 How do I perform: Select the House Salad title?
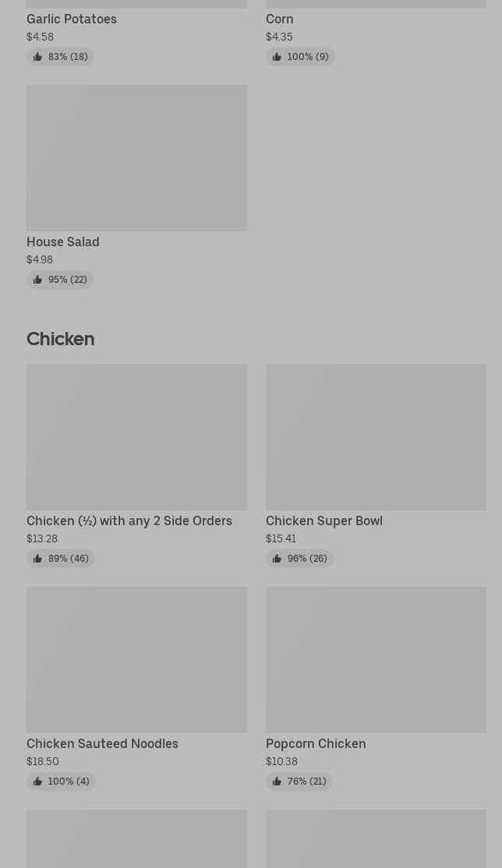click(63, 242)
